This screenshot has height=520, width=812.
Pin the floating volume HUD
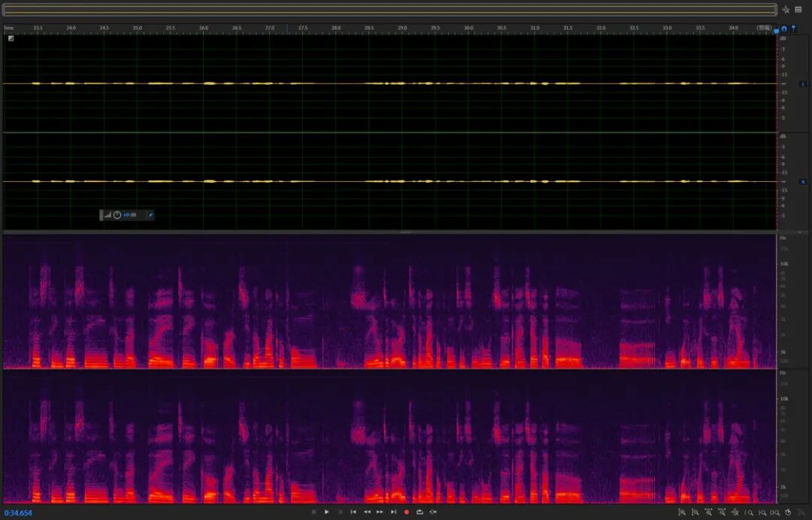(150, 215)
